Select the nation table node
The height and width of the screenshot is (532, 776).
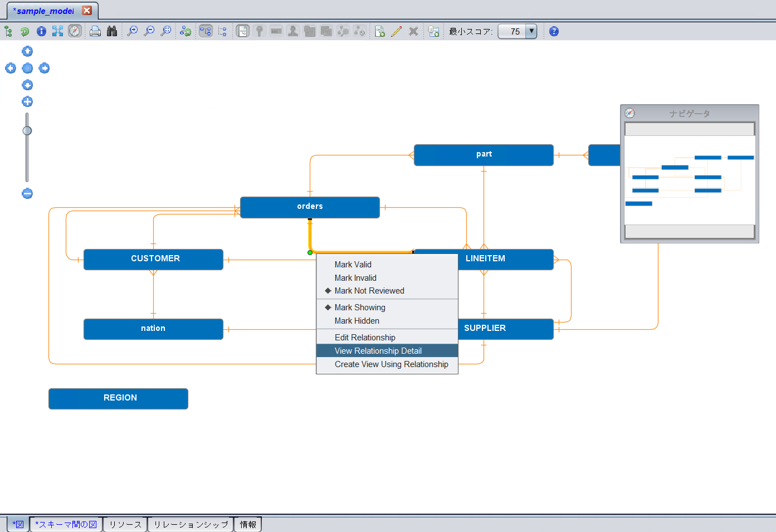153,329
